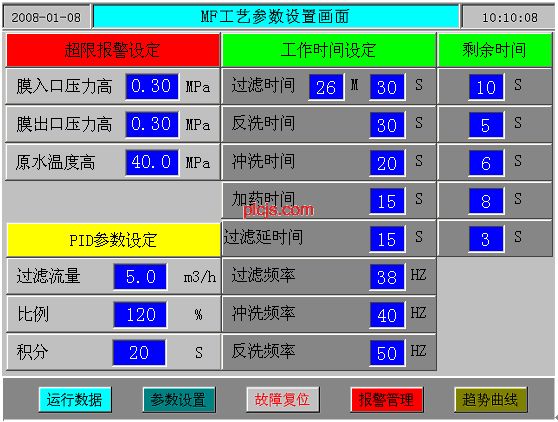The height and width of the screenshot is (422, 558).
Task: Set 过滤时间 minutes field
Action: tap(326, 87)
